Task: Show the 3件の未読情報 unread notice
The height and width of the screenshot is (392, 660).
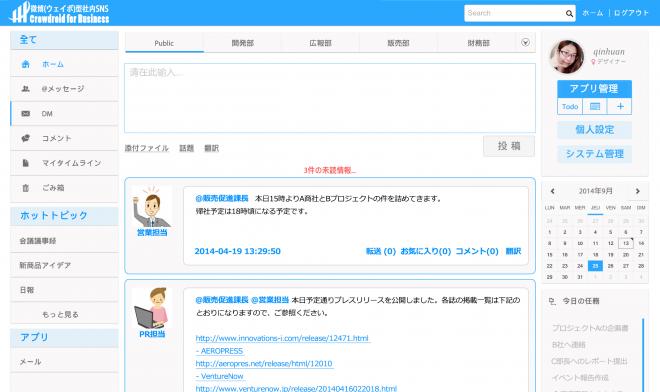Action: click(x=330, y=171)
